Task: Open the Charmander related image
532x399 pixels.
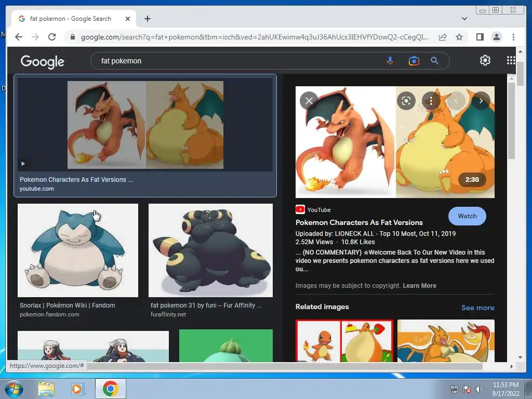Action: [344, 341]
